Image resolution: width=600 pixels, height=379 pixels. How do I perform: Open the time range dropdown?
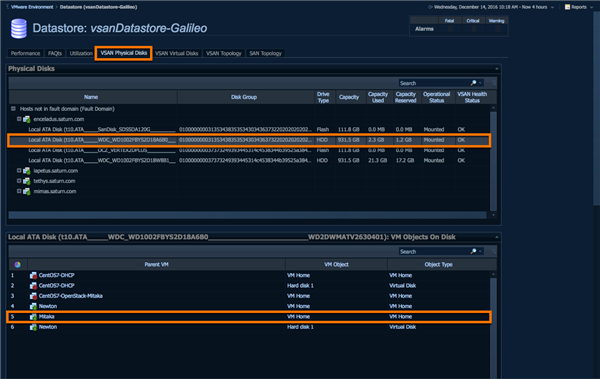(x=552, y=7)
